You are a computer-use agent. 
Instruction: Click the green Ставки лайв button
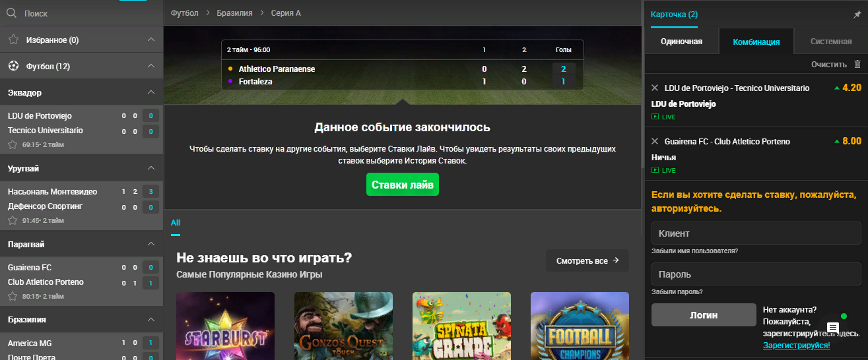pos(403,185)
